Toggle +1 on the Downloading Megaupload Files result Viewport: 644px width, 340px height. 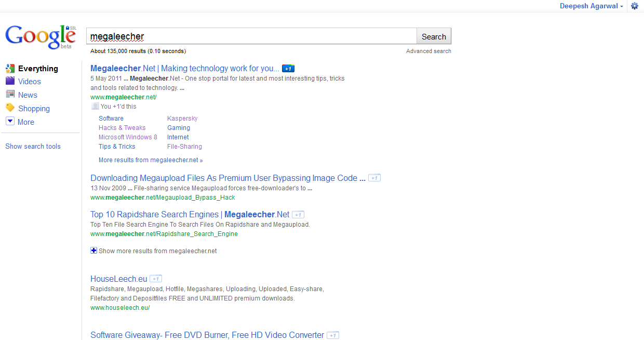tap(374, 178)
